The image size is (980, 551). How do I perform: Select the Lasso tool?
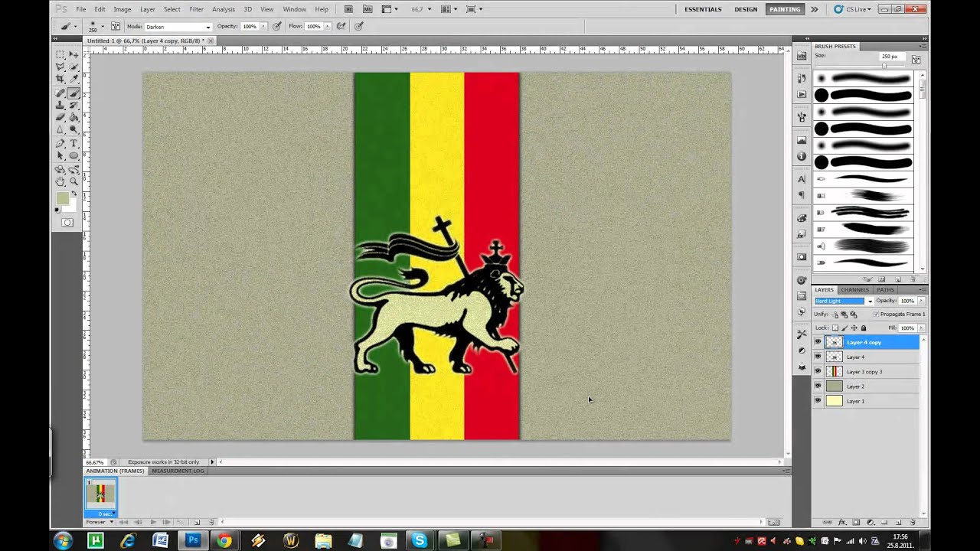[60, 67]
